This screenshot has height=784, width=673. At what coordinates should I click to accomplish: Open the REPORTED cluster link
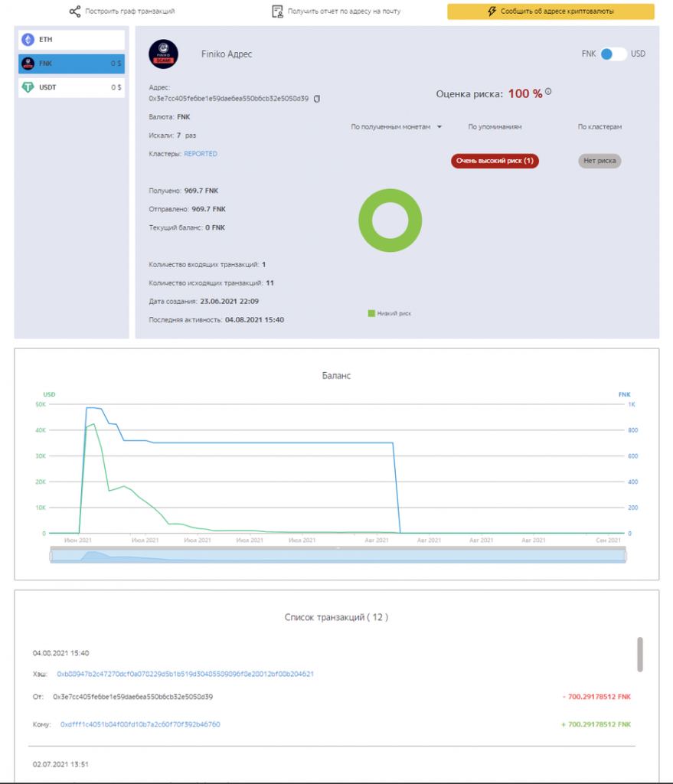tap(201, 154)
